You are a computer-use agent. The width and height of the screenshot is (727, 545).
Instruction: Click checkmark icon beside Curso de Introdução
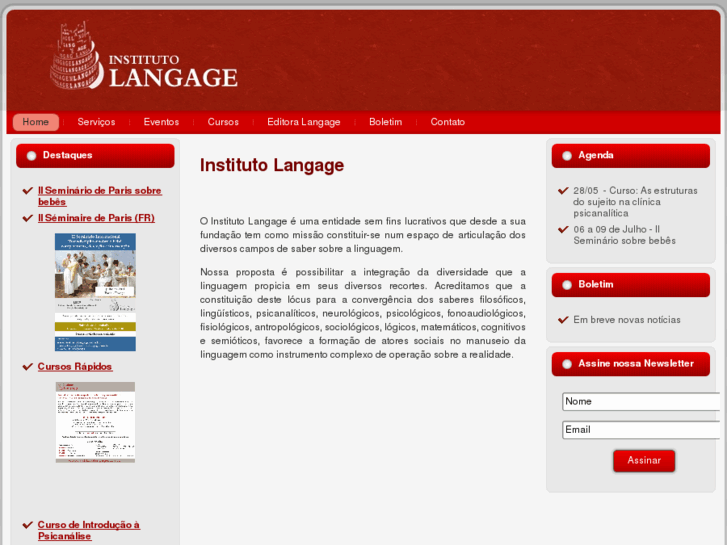click(28, 525)
